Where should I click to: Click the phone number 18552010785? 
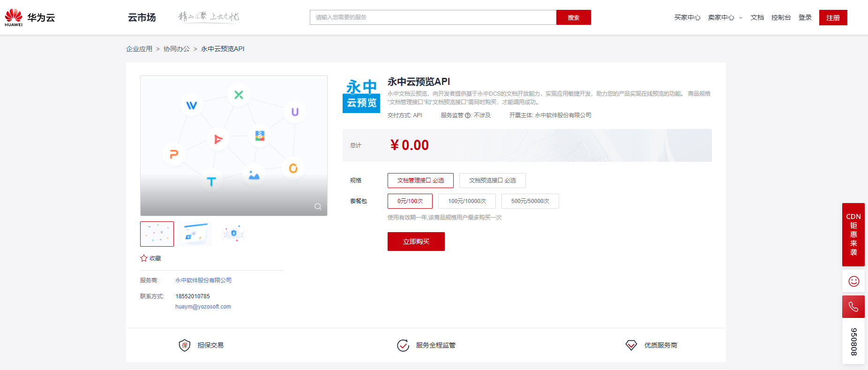point(193,296)
